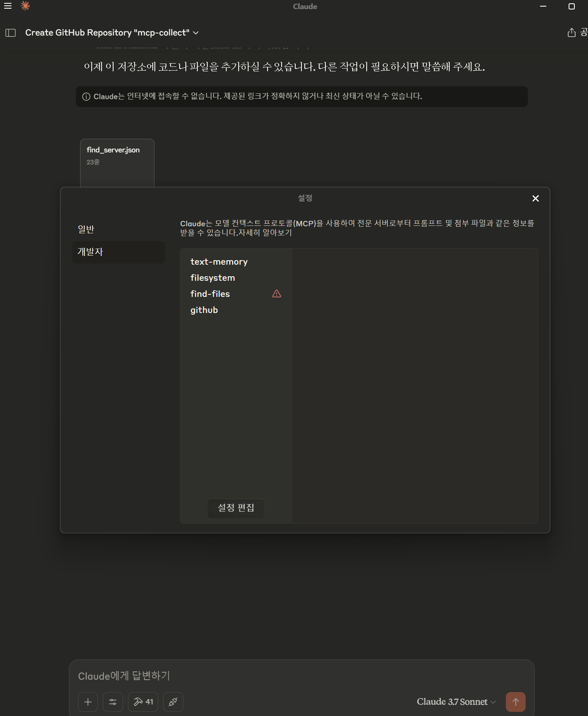Viewport: 588px width, 716px height.
Task: Select the filesystem MCP server
Action: [213, 278]
